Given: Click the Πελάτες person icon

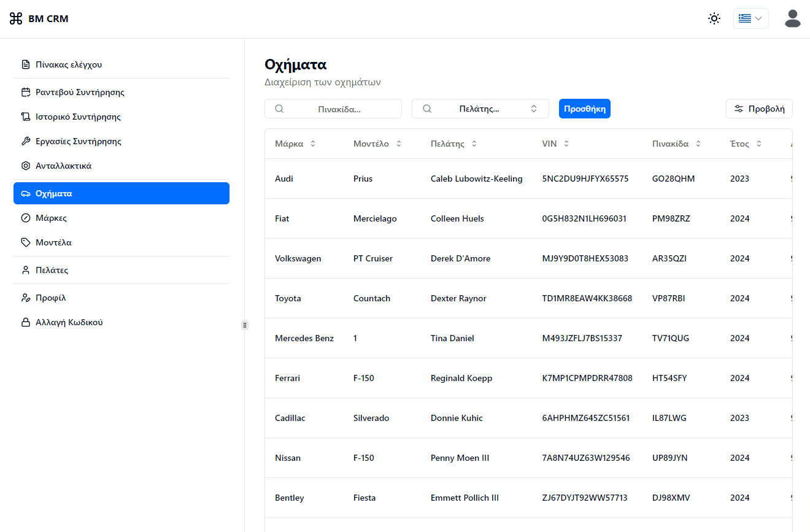Looking at the screenshot, I should pos(26,270).
